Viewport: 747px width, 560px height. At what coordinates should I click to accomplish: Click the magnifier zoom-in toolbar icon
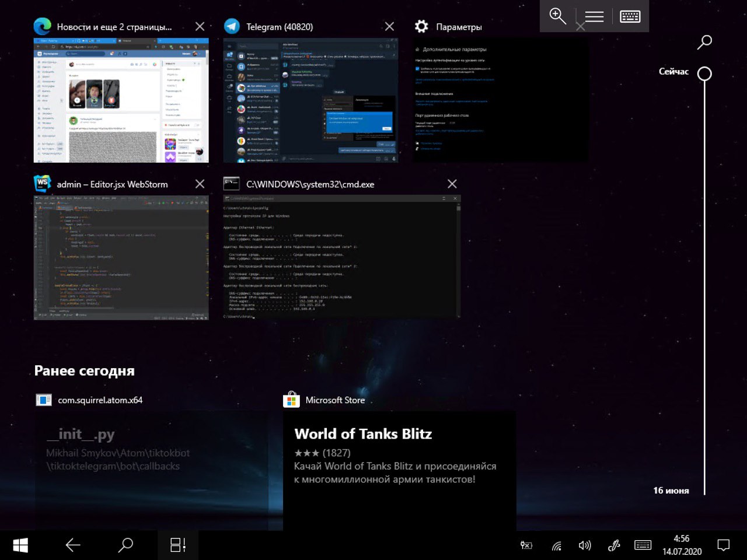(558, 16)
